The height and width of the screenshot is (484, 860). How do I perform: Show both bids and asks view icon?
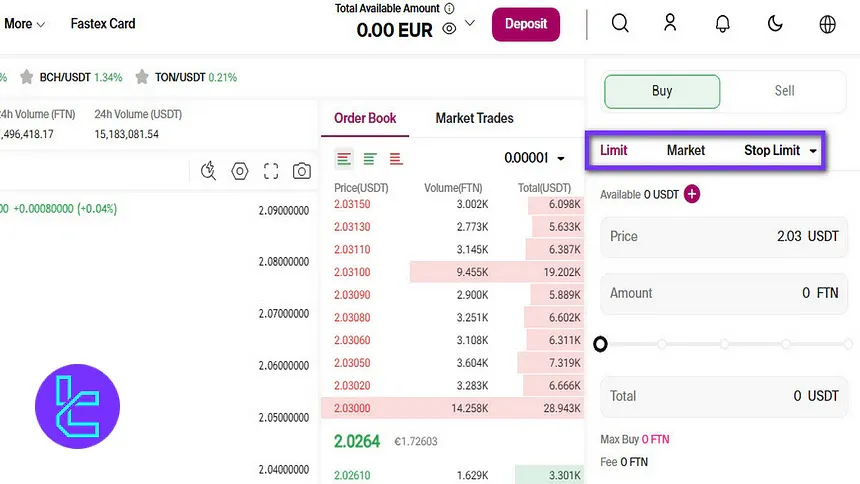[344, 159]
